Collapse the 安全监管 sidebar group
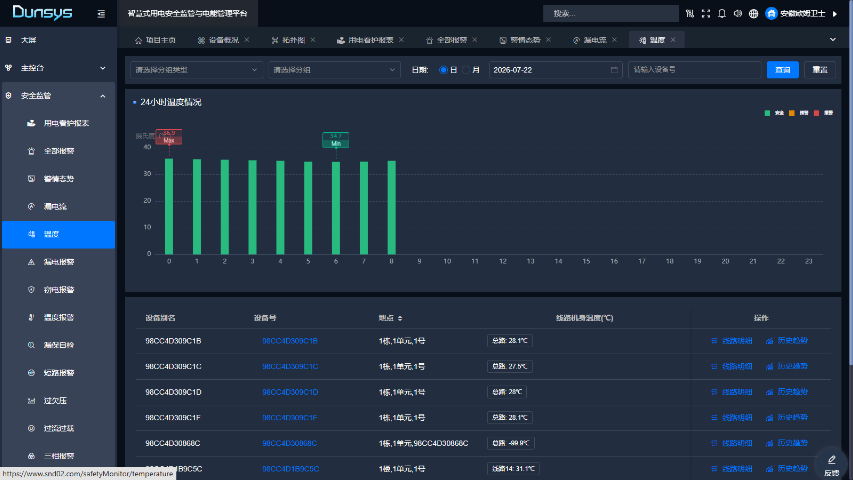Viewport: 853px width, 480px height. 58,96
